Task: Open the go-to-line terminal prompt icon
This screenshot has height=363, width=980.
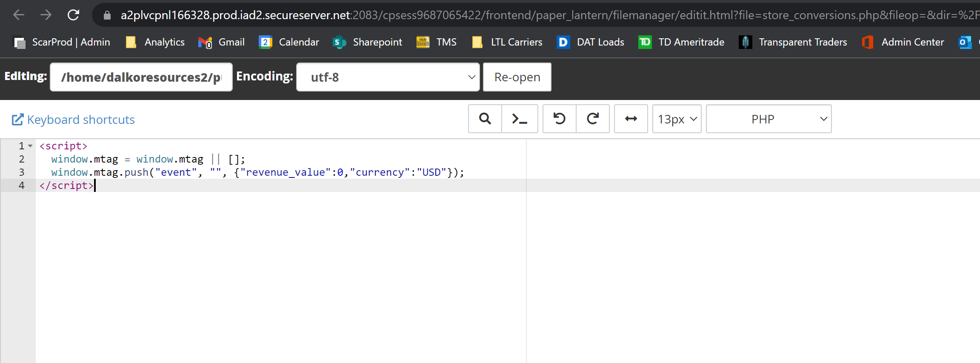Action: (520, 119)
